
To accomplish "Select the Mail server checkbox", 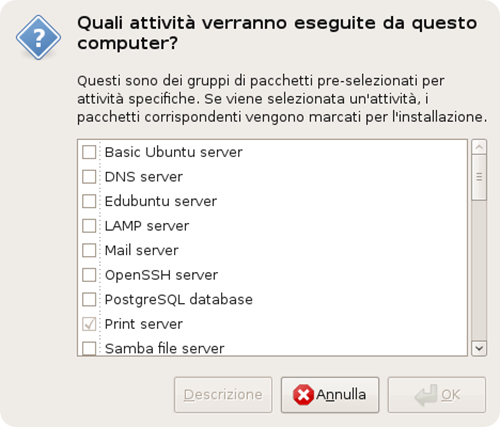I will [89, 250].
